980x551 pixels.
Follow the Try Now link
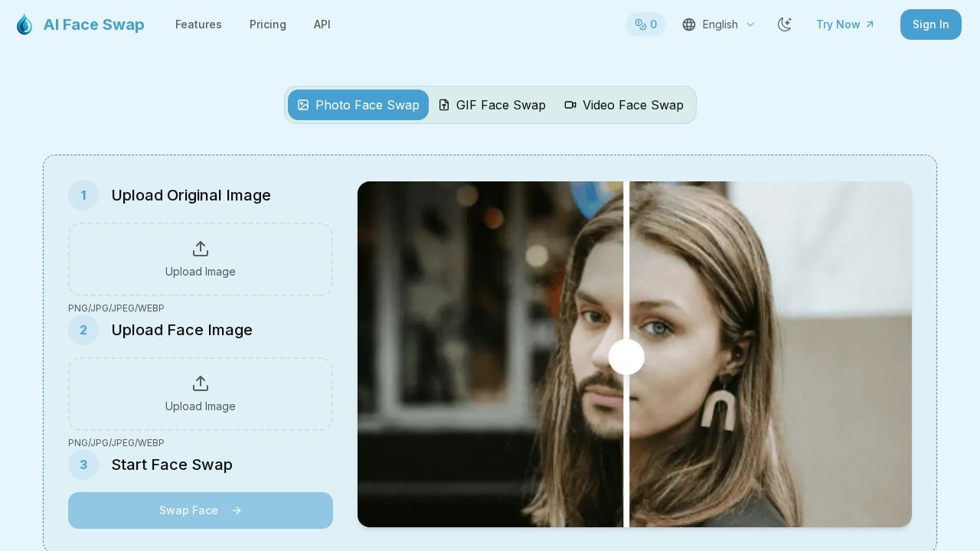(844, 24)
